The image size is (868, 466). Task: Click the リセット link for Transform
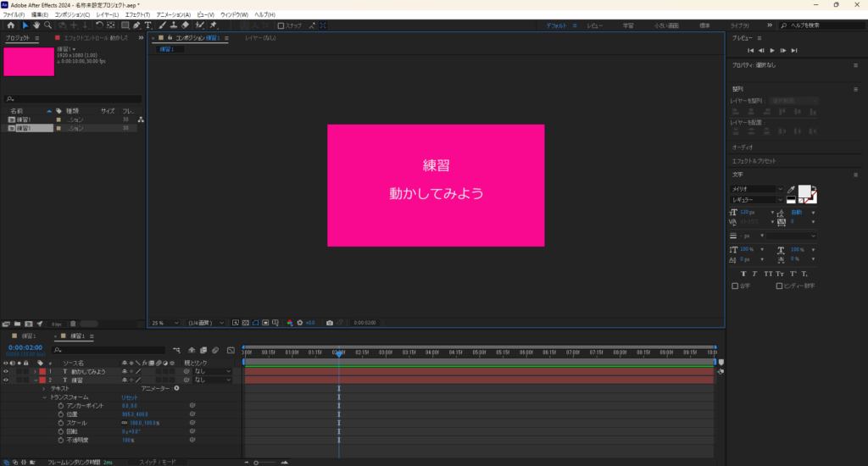click(x=129, y=397)
